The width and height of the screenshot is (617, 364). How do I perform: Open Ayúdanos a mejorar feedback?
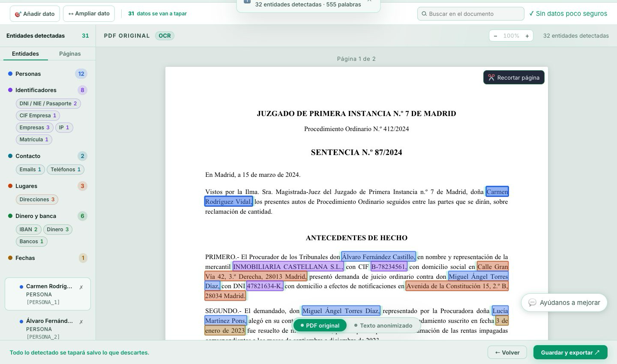tap(564, 302)
